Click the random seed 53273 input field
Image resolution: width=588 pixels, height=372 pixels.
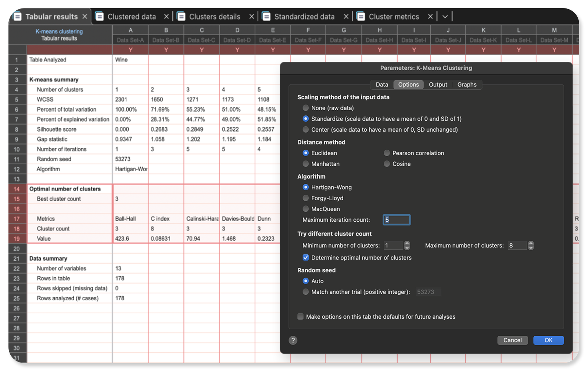click(428, 292)
